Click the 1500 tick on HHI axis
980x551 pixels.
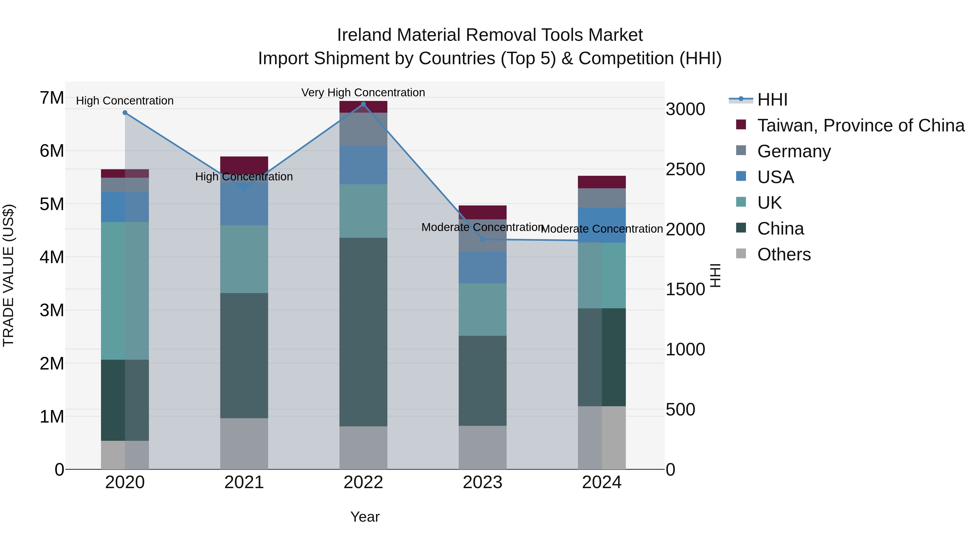685,290
